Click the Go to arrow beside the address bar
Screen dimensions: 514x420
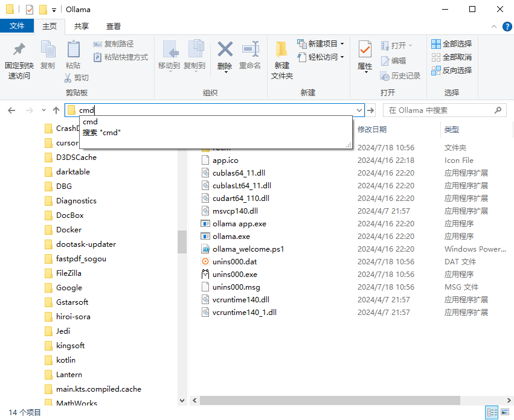coord(370,110)
